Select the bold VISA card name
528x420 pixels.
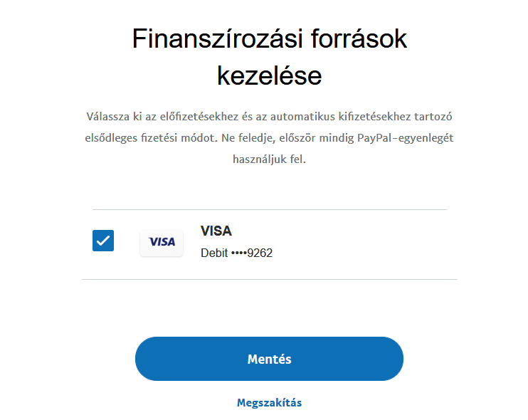coord(216,231)
